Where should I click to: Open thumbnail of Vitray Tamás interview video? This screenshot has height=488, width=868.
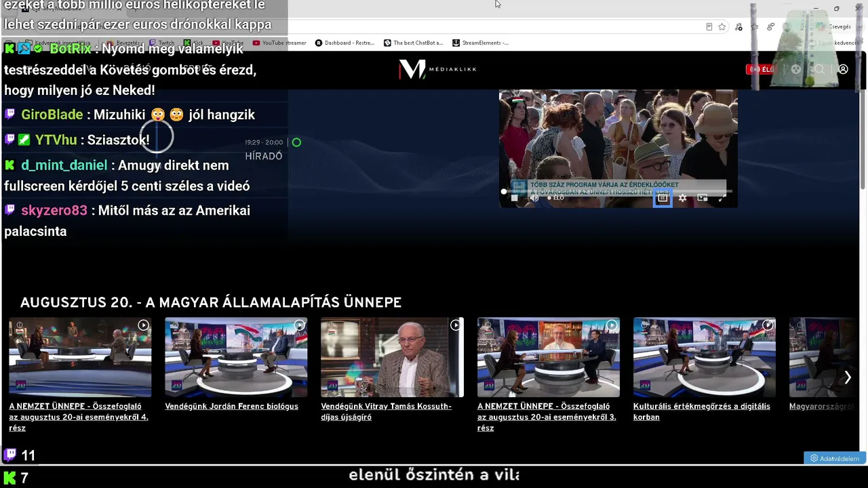392,357
